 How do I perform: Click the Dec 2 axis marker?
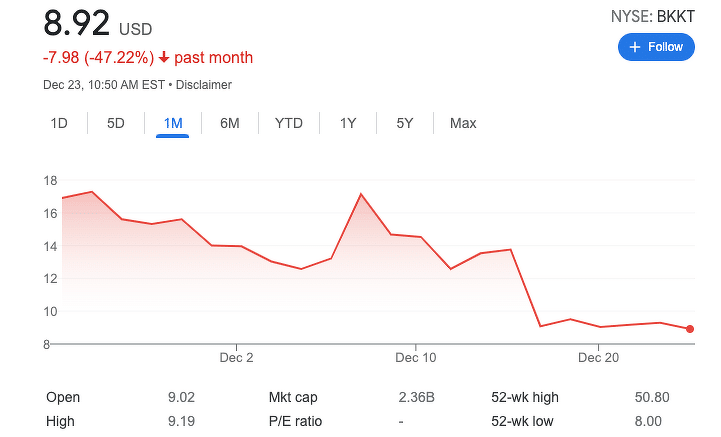click(x=236, y=357)
